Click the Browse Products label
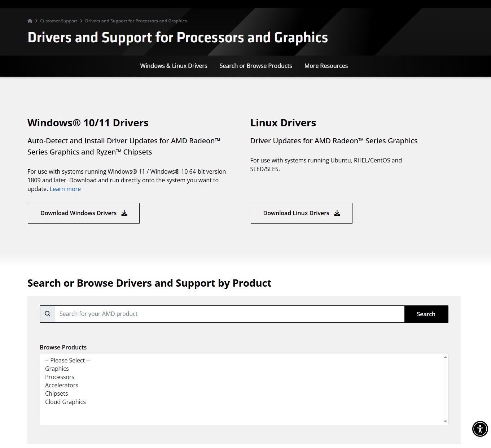The width and height of the screenshot is (491, 448). point(63,347)
